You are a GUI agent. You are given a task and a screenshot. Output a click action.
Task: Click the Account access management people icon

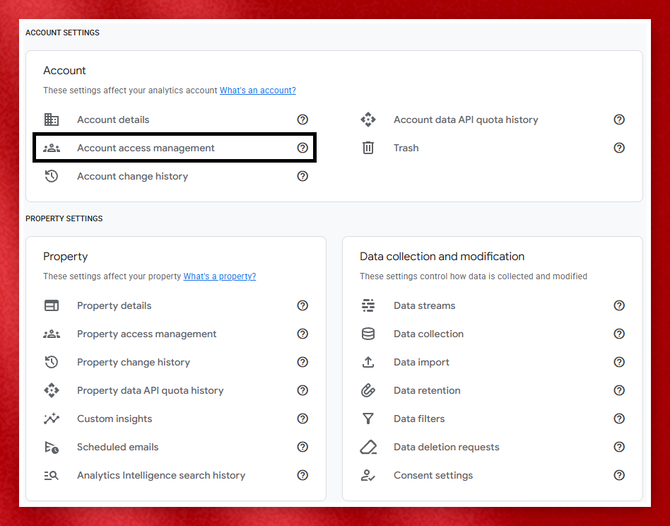pyautogui.click(x=51, y=148)
